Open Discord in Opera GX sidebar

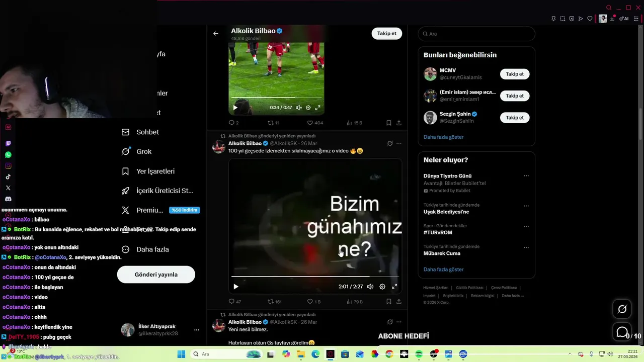click(x=8, y=199)
